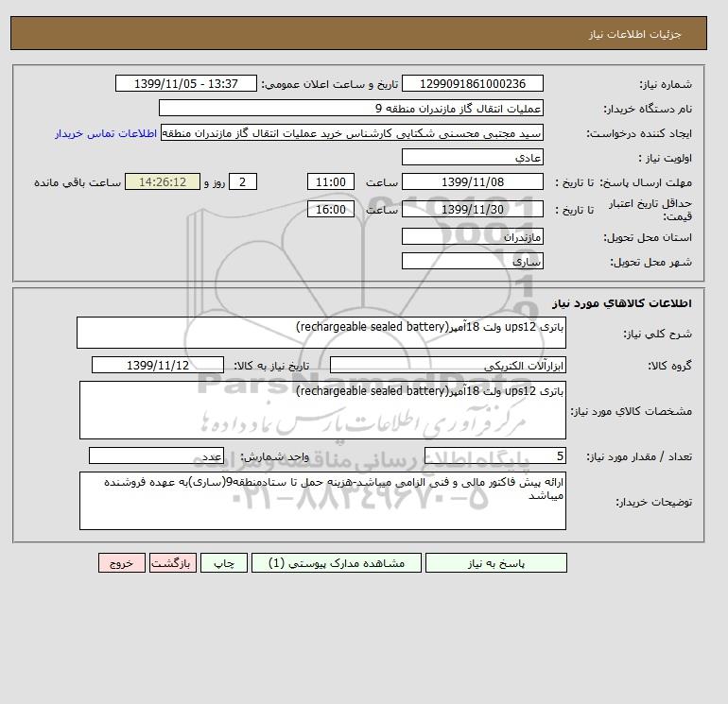Viewport: 728px width, 704px height.
Task: Click the پاسخ به نیاز button
Action: pos(495,562)
